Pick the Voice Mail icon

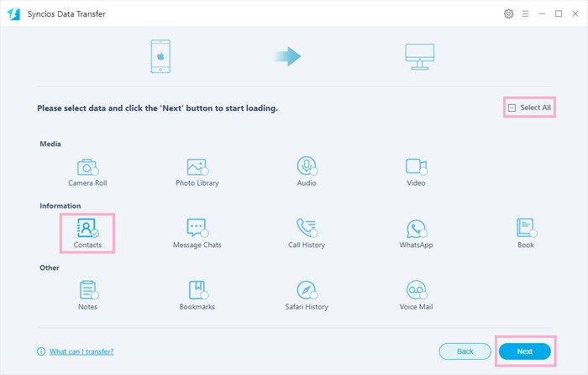coord(417,290)
